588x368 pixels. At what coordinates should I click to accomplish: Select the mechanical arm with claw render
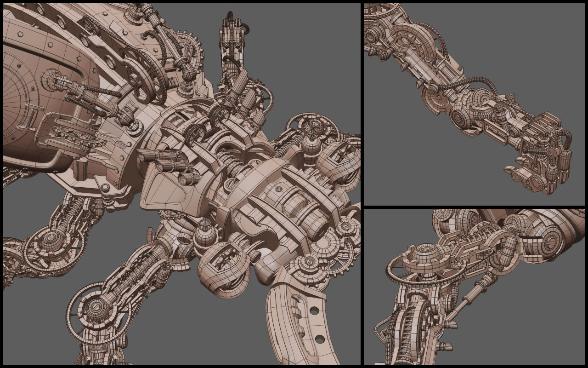click(474, 104)
